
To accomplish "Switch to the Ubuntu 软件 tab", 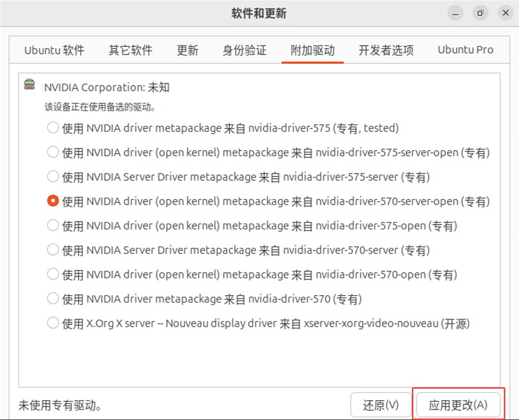I will [54, 50].
